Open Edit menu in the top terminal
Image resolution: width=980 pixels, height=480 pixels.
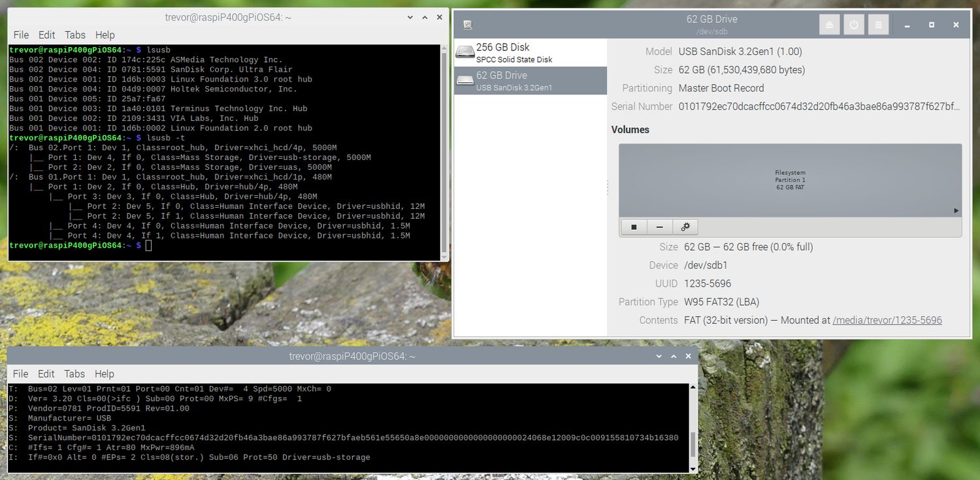(x=46, y=35)
